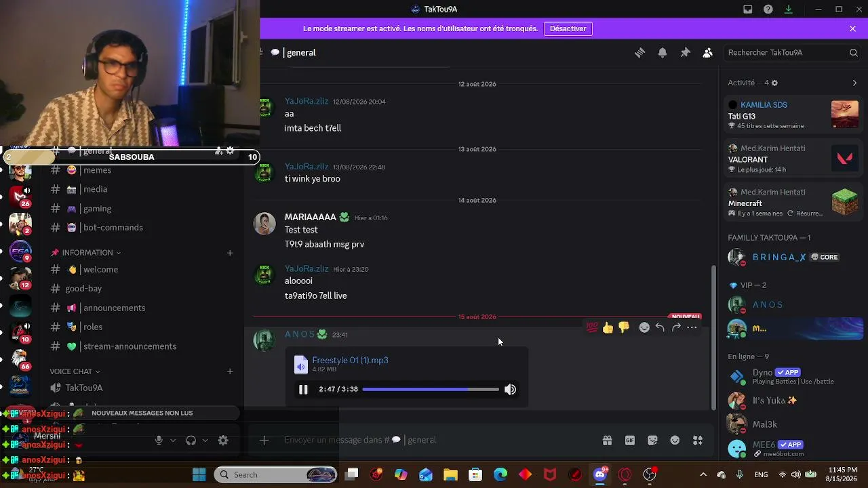Create channel in INFORMATION category
The width and height of the screenshot is (868, 488).
click(230, 253)
